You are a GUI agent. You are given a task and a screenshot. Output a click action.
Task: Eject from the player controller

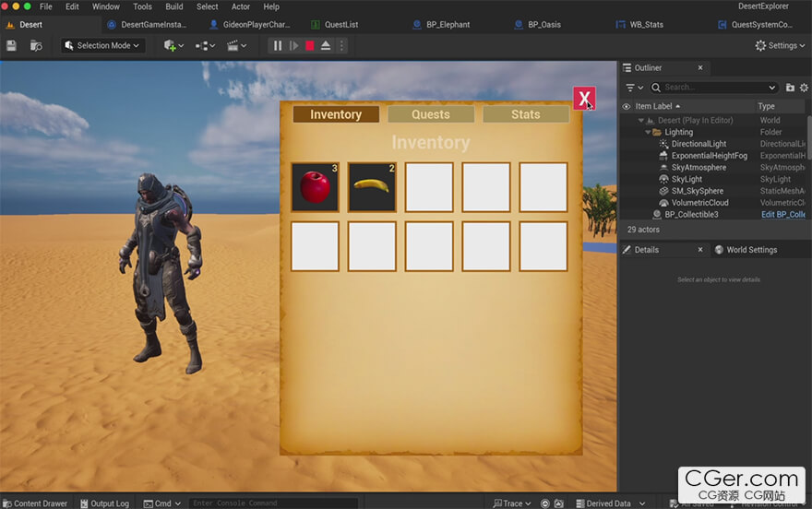click(x=325, y=45)
